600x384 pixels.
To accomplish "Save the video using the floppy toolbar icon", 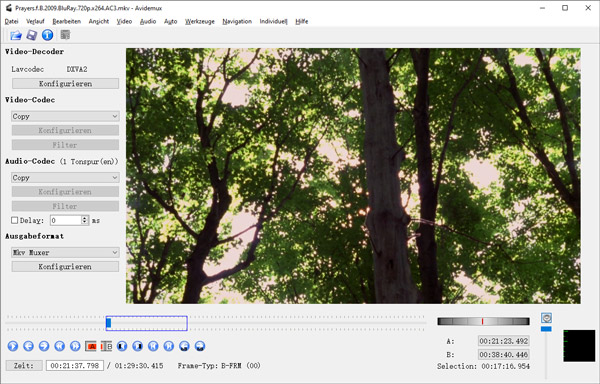I will tap(31, 35).
